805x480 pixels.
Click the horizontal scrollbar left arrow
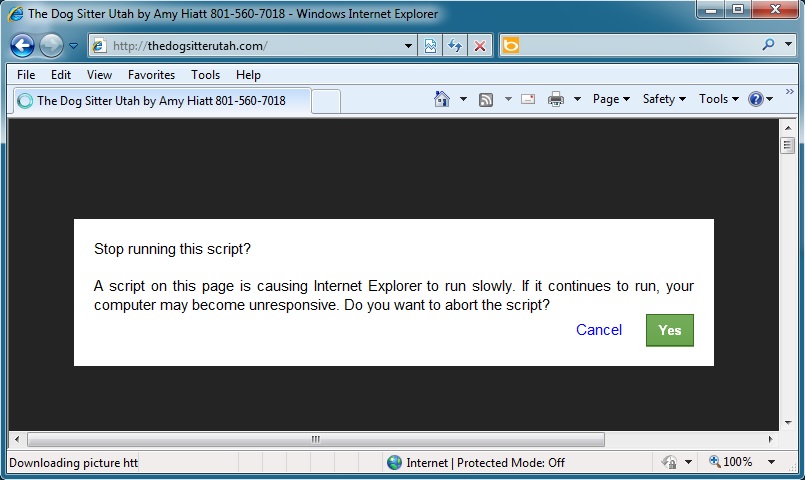(x=17, y=439)
